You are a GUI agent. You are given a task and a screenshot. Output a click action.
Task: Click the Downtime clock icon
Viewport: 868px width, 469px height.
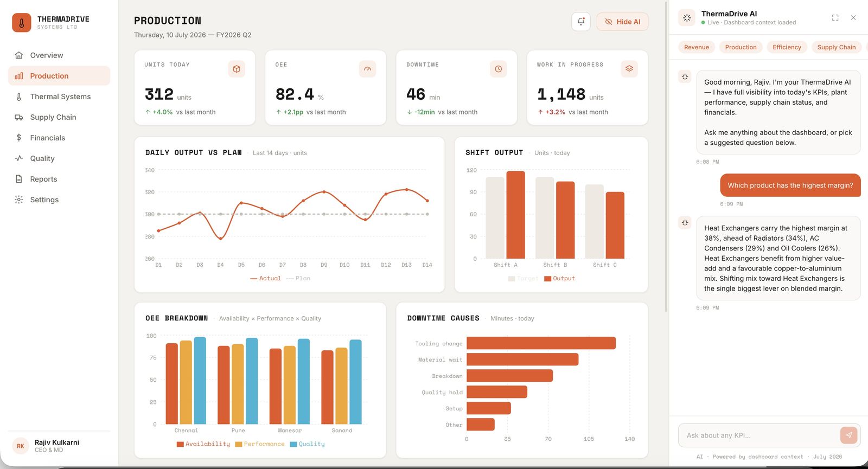[x=498, y=69]
